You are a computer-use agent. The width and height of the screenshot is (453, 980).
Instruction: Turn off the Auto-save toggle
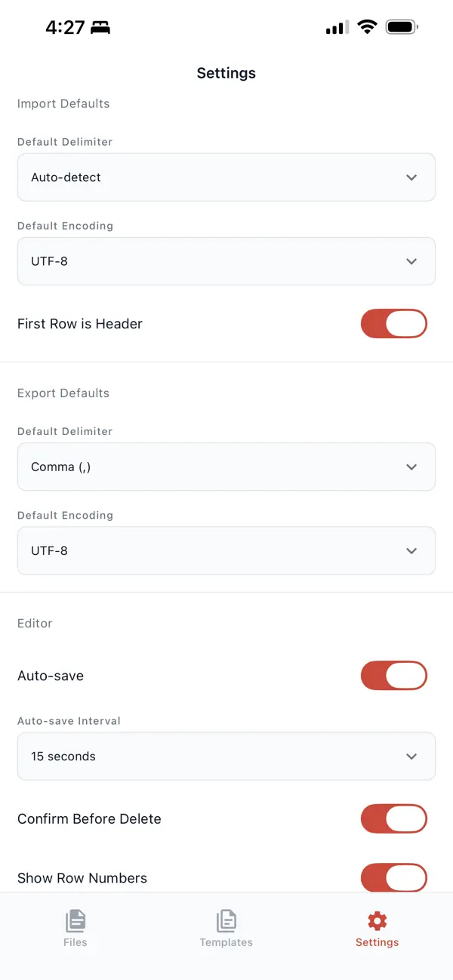[393, 675]
